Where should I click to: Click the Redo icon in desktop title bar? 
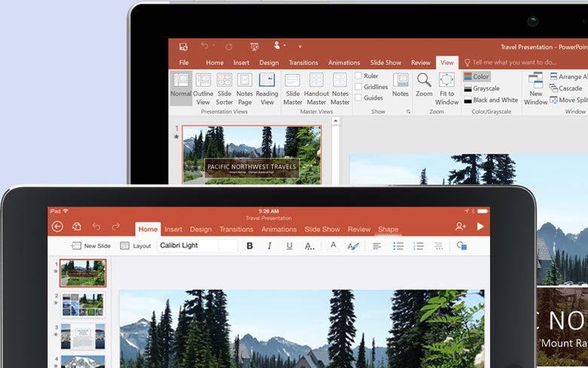point(228,47)
